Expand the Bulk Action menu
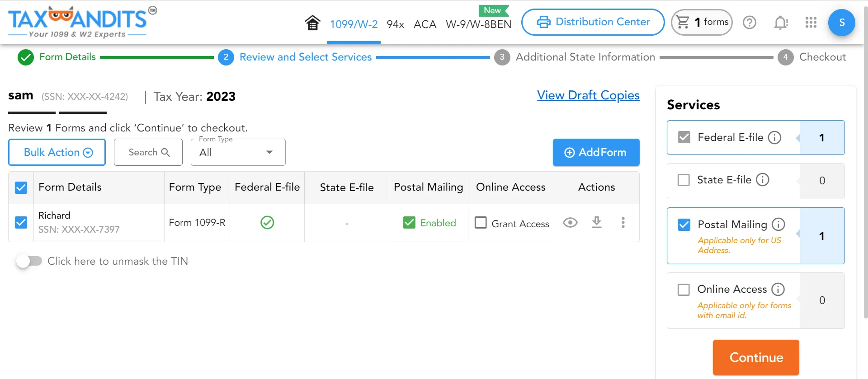This screenshot has width=868, height=379. (57, 152)
